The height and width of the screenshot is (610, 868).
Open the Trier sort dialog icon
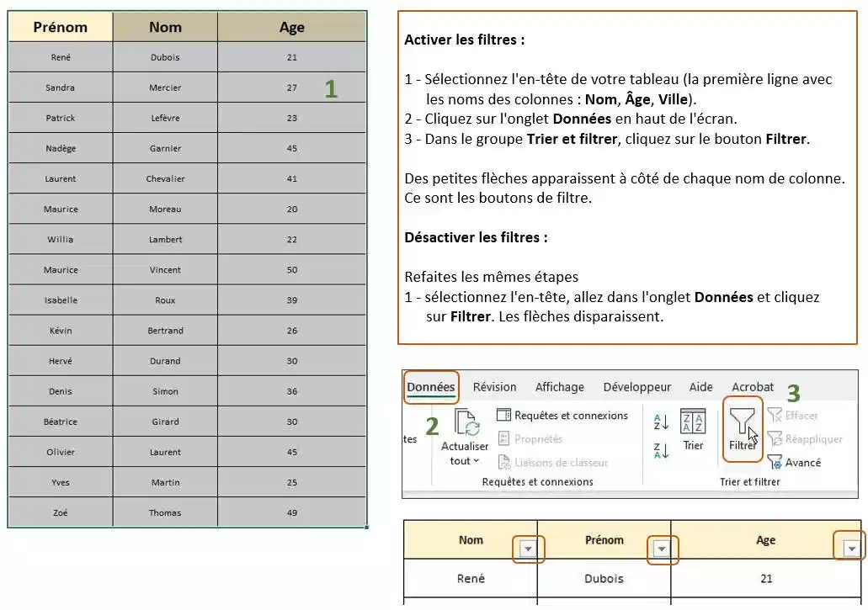point(693,422)
